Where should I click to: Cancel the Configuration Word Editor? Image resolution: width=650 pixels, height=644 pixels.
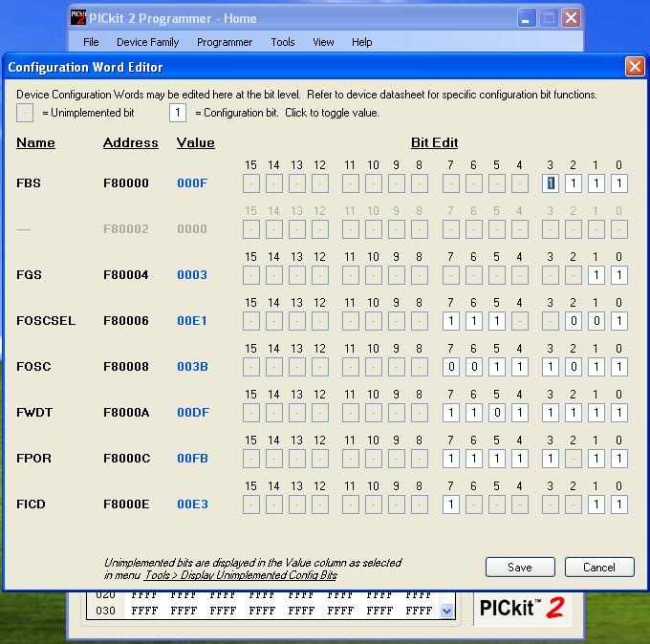pos(599,567)
